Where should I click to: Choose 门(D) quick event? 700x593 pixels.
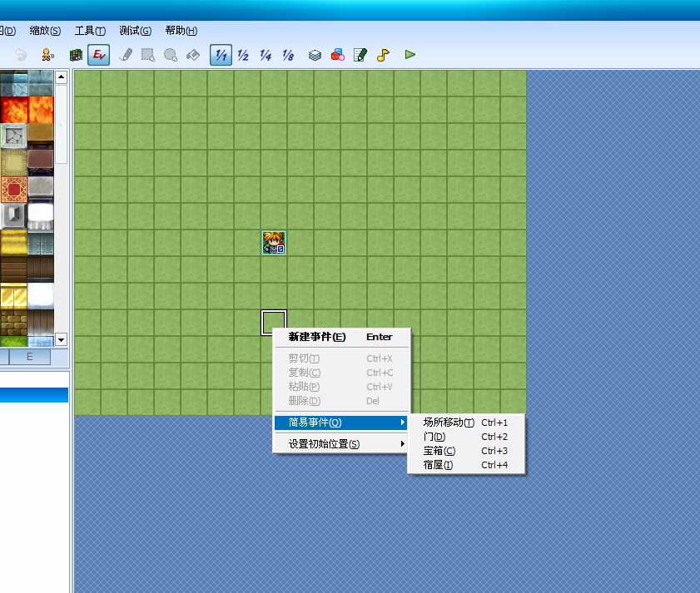[466, 437]
